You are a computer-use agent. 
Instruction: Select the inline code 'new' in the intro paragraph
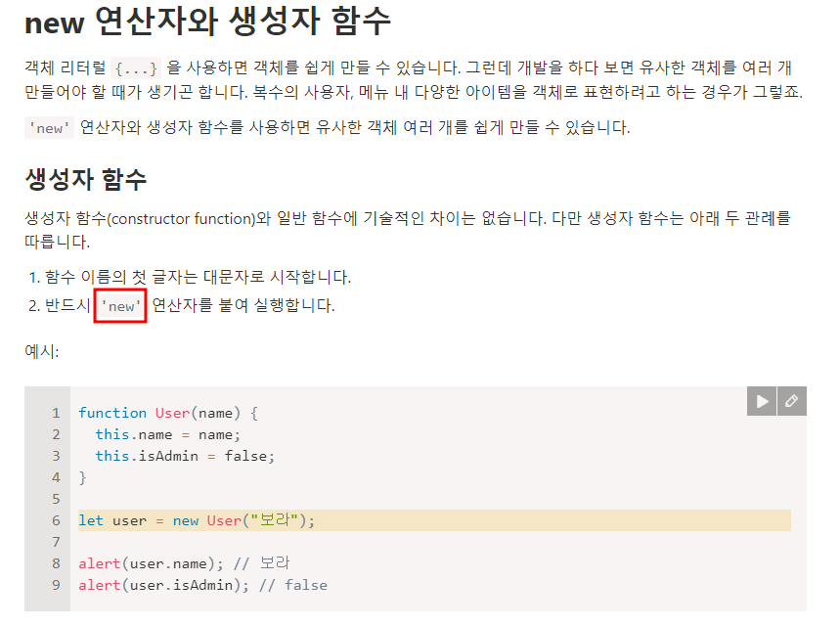(49, 128)
